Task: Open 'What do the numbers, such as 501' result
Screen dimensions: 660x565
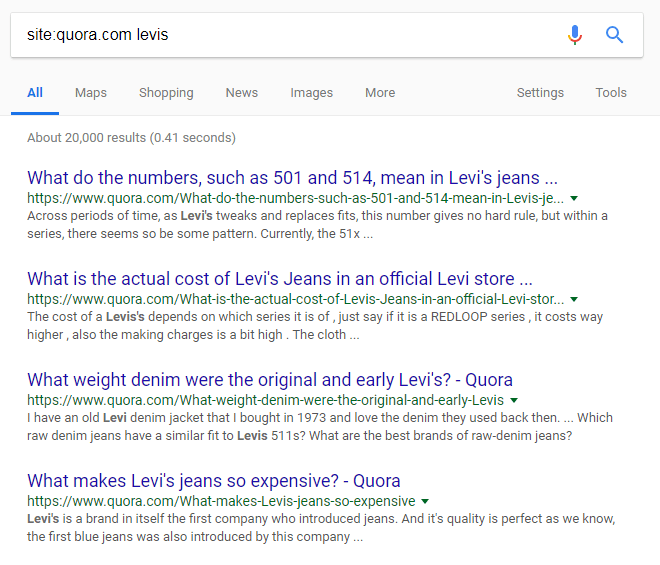Action: 293,178
